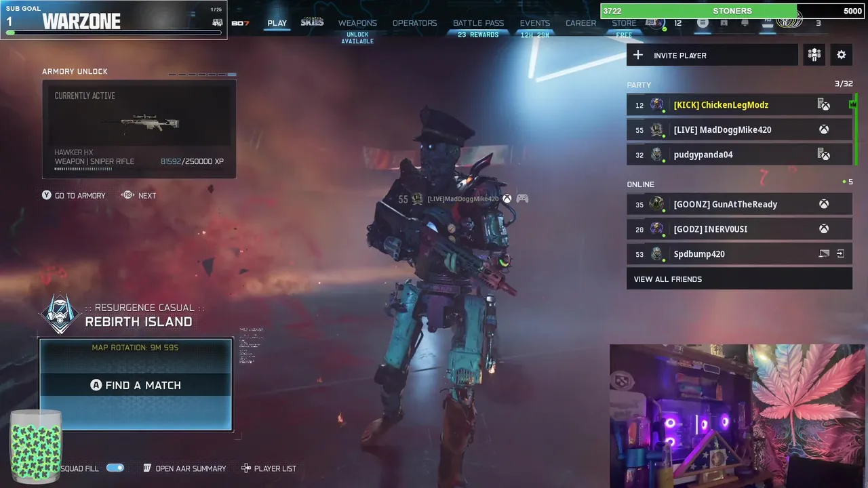Open the Events tab
The width and height of the screenshot is (868, 488).
click(x=534, y=23)
